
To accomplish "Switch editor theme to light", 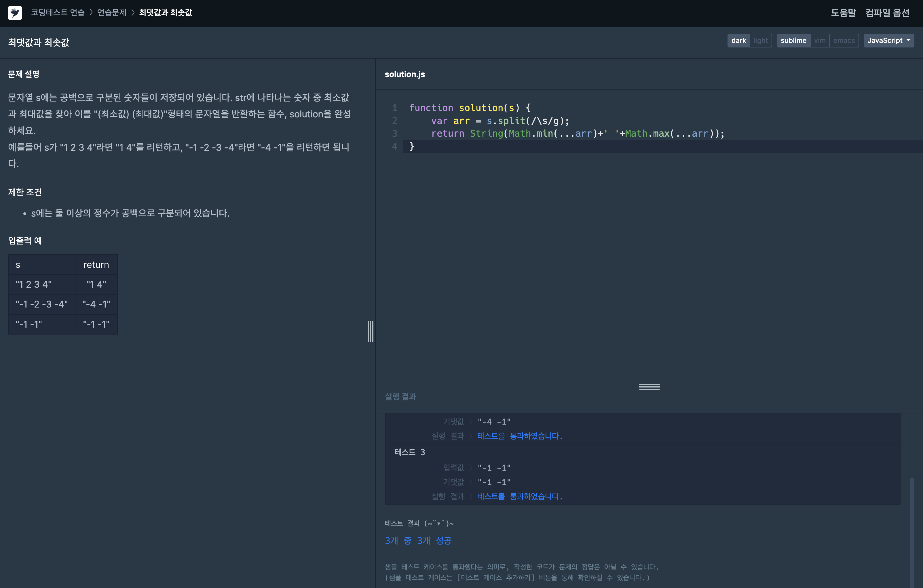I will pos(760,41).
